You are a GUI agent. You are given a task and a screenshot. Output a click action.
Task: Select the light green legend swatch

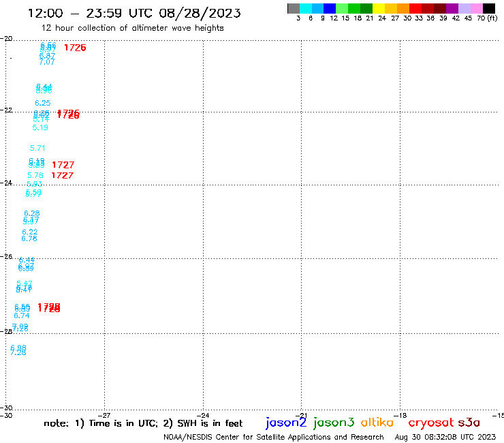click(342, 8)
